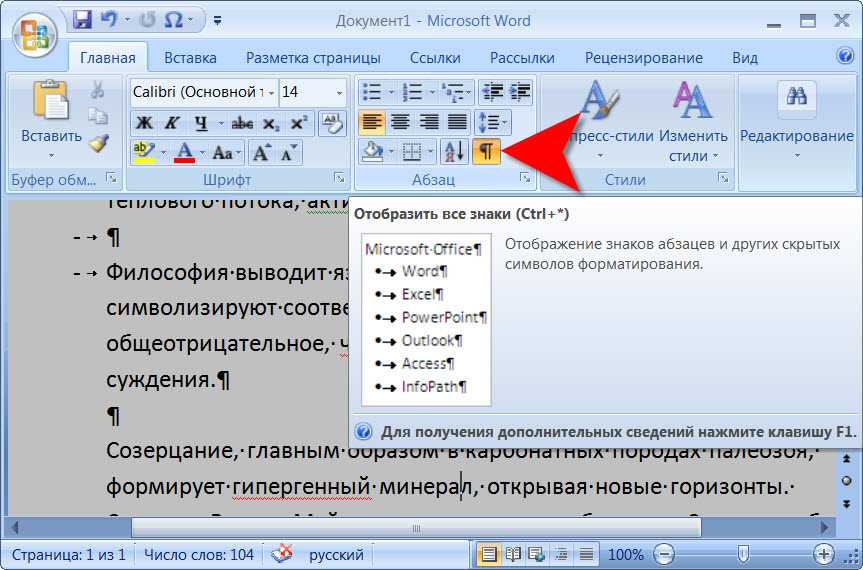Toggle strikethrough abc formatting
Screen dimensions: 863x570
coord(242,123)
